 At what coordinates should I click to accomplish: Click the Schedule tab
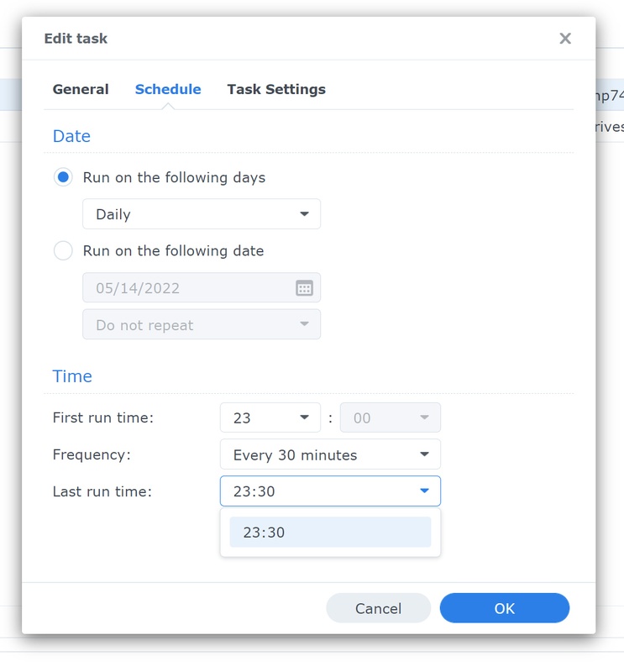(168, 89)
